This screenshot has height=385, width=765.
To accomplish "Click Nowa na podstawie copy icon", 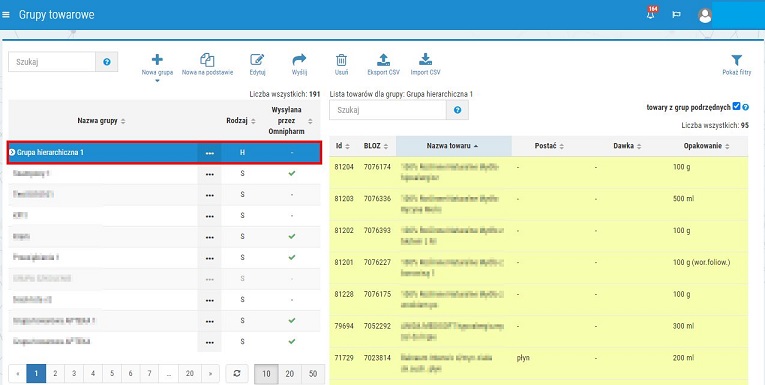I will pos(207,60).
